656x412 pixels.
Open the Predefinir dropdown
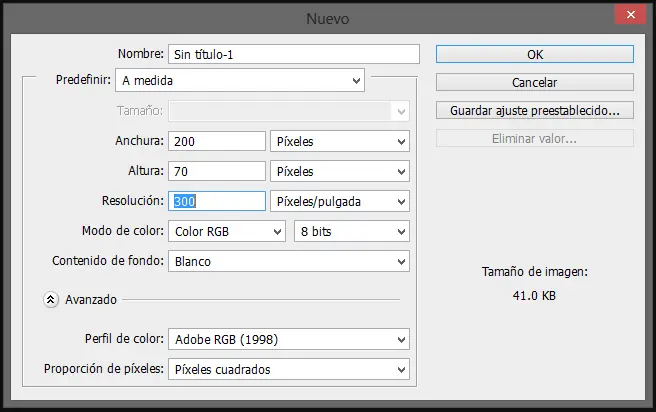click(240, 80)
